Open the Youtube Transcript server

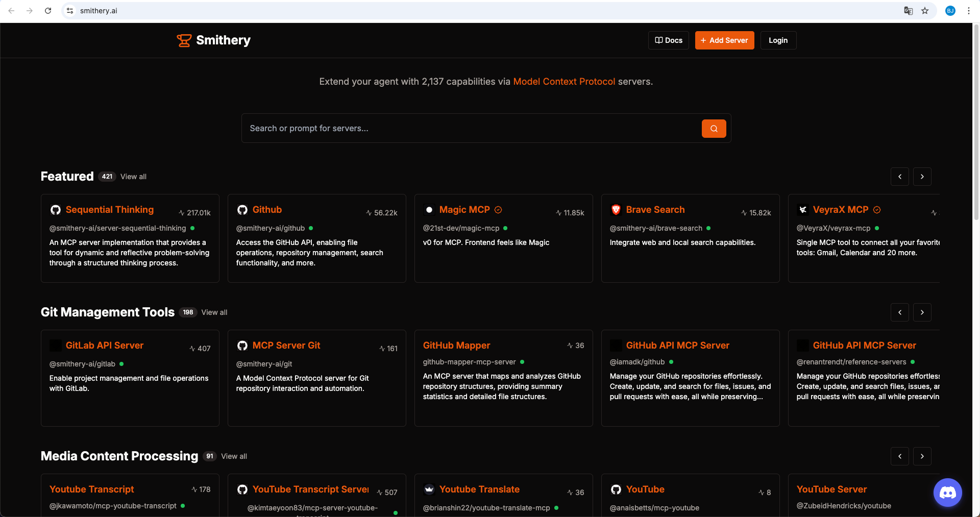[91, 489]
